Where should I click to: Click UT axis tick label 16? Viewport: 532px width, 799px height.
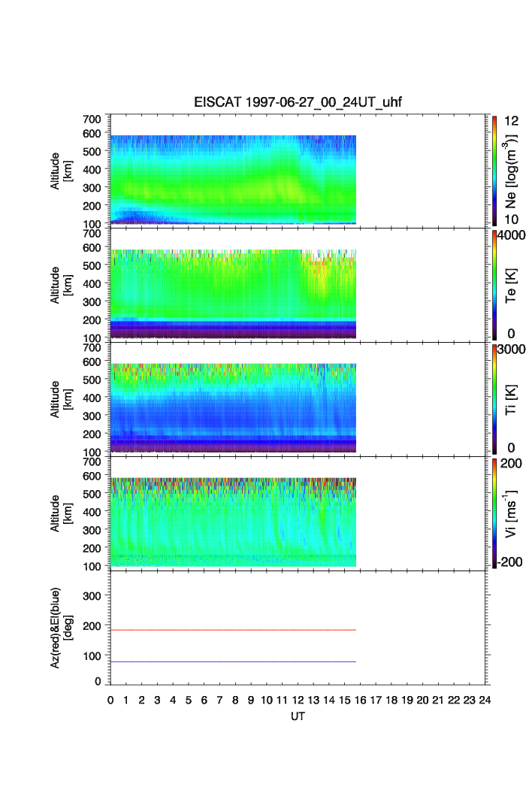click(x=360, y=700)
